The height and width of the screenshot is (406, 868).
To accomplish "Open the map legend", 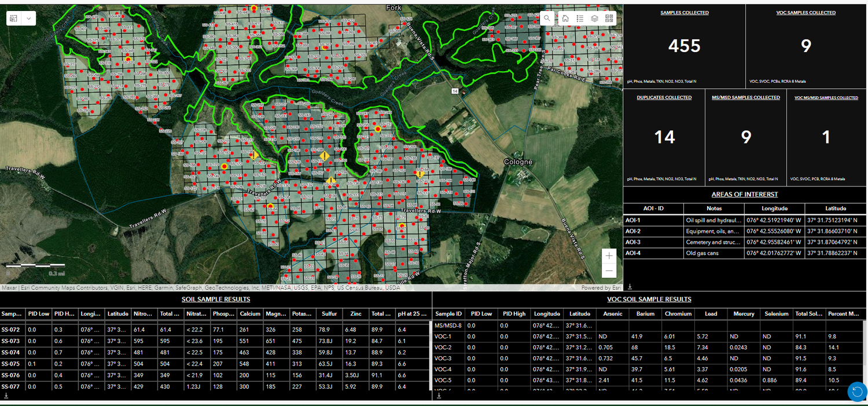I will (x=579, y=18).
